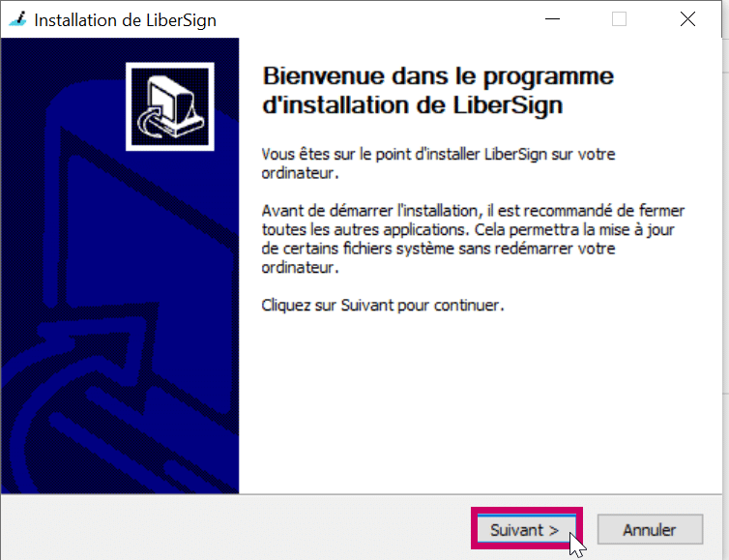729x560 pixels.
Task: Click the "de certains fichiers système" text line
Action: point(438,249)
